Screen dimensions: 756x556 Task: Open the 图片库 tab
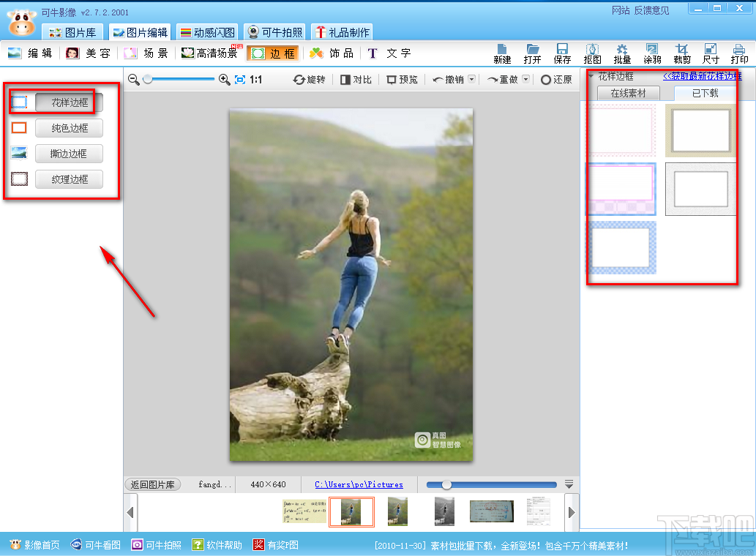[x=72, y=32]
